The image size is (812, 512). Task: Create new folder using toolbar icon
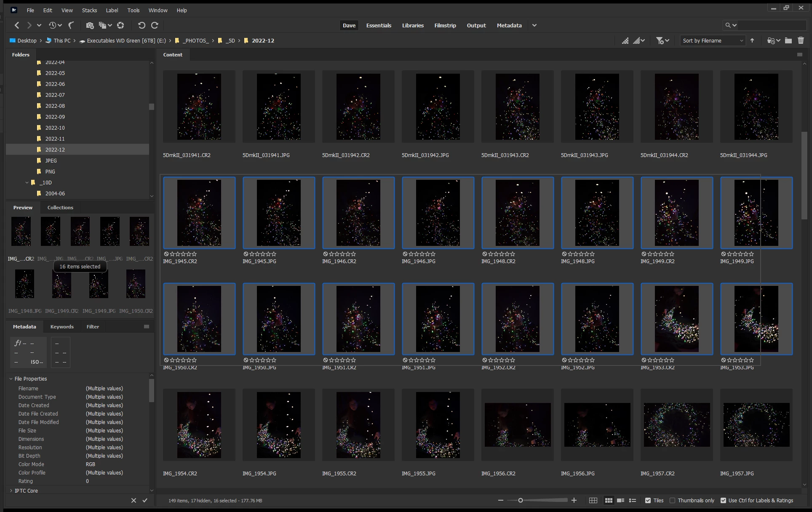pyautogui.click(x=788, y=40)
